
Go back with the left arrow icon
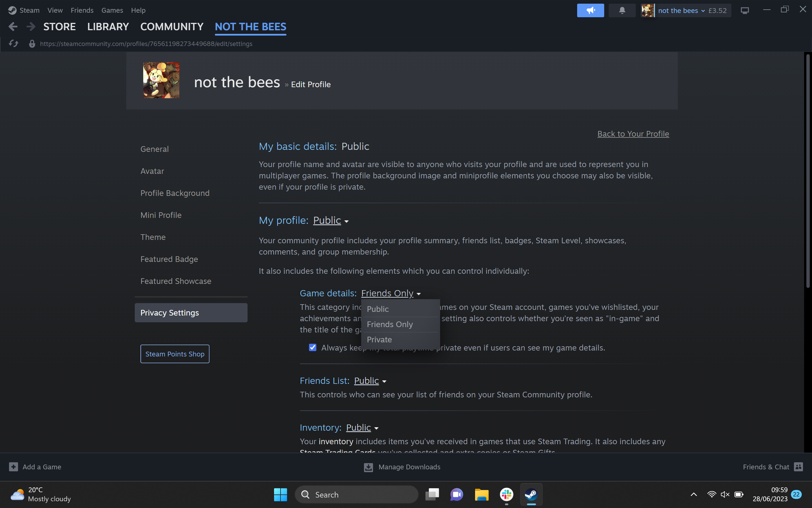point(13,27)
